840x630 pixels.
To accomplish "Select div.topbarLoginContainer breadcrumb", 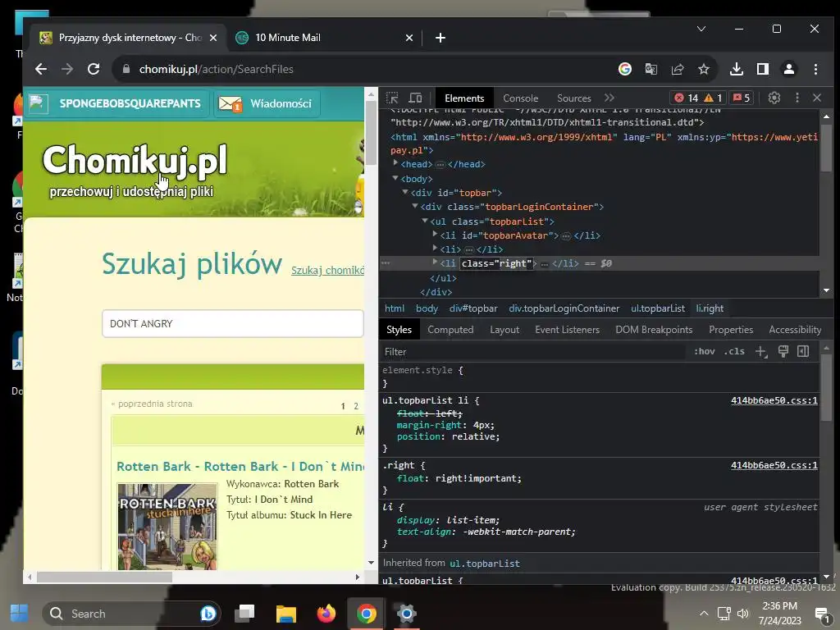I will [x=564, y=308].
